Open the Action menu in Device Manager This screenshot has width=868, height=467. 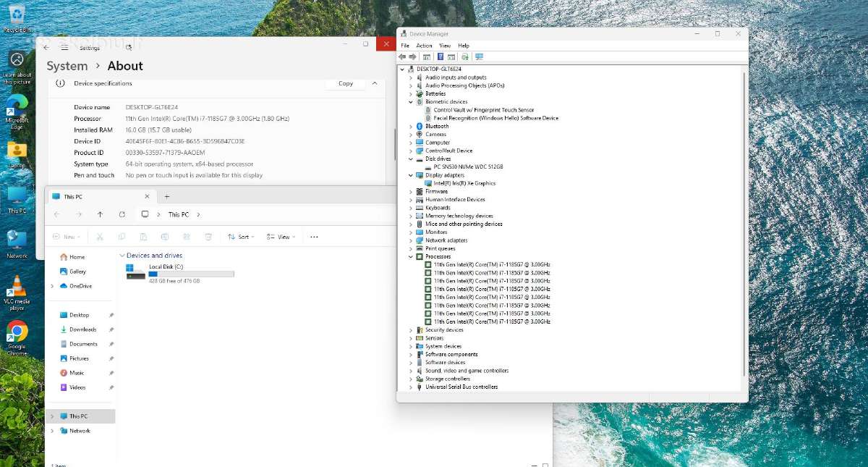[x=424, y=46]
